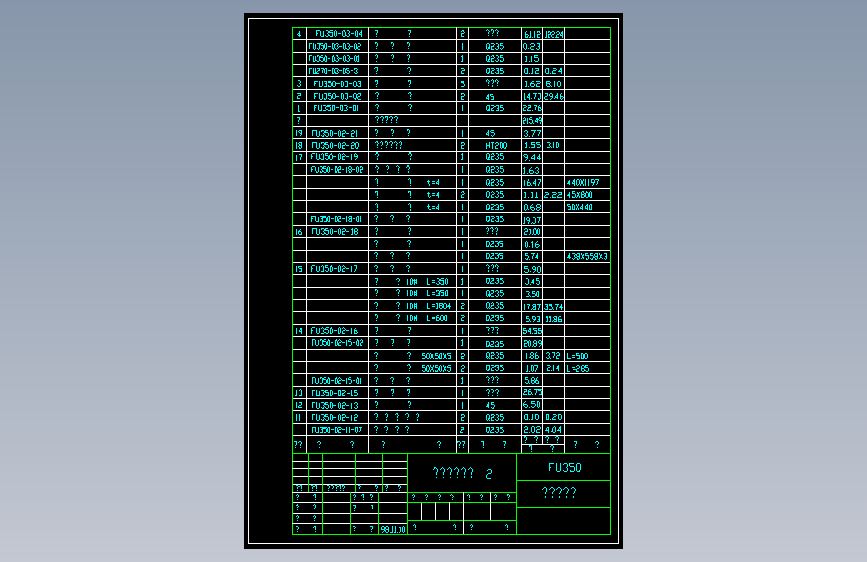
Task: Pick the FU350-02-19 part code
Action: click(334, 157)
